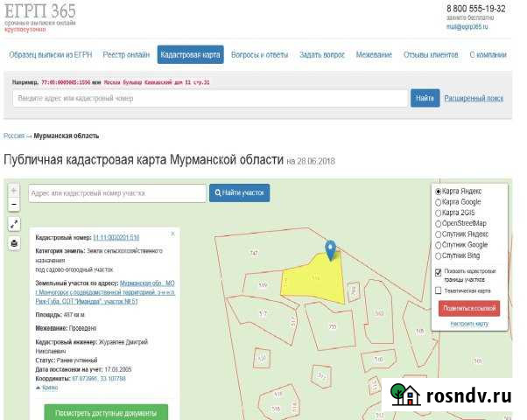This screenshot has width=527, height=420.
Task: Close the parcel info popup
Action: (x=172, y=234)
